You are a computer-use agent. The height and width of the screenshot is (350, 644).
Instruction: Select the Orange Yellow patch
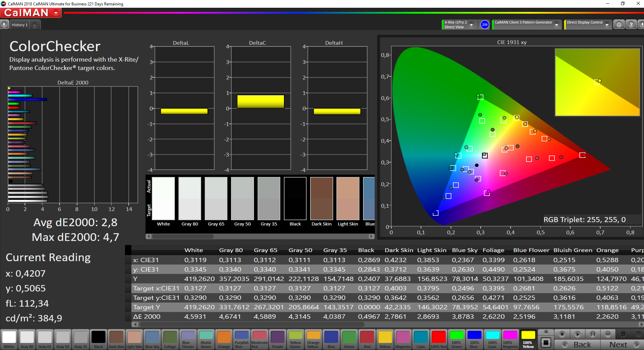(x=313, y=339)
